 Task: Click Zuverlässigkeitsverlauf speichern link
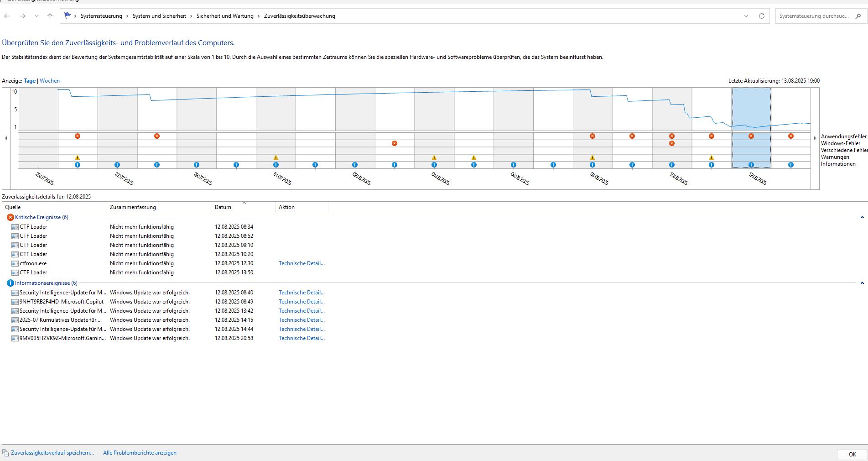(52, 453)
